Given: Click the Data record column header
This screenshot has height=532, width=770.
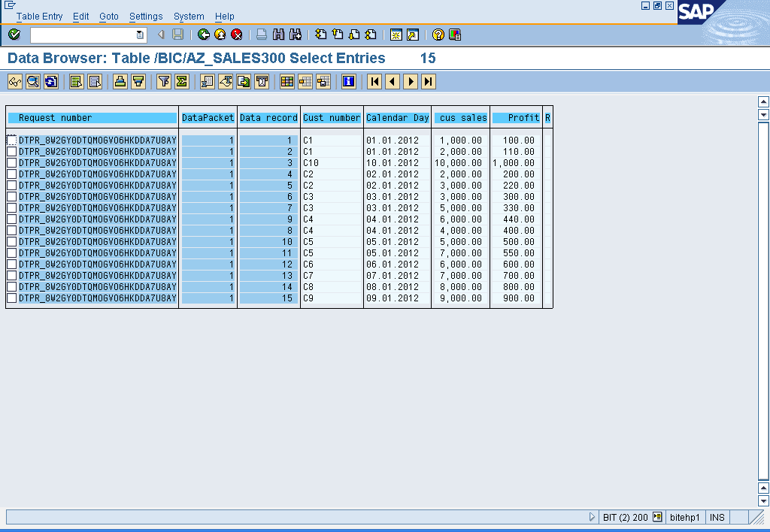Looking at the screenshot, I should click(x=268, y=118).
